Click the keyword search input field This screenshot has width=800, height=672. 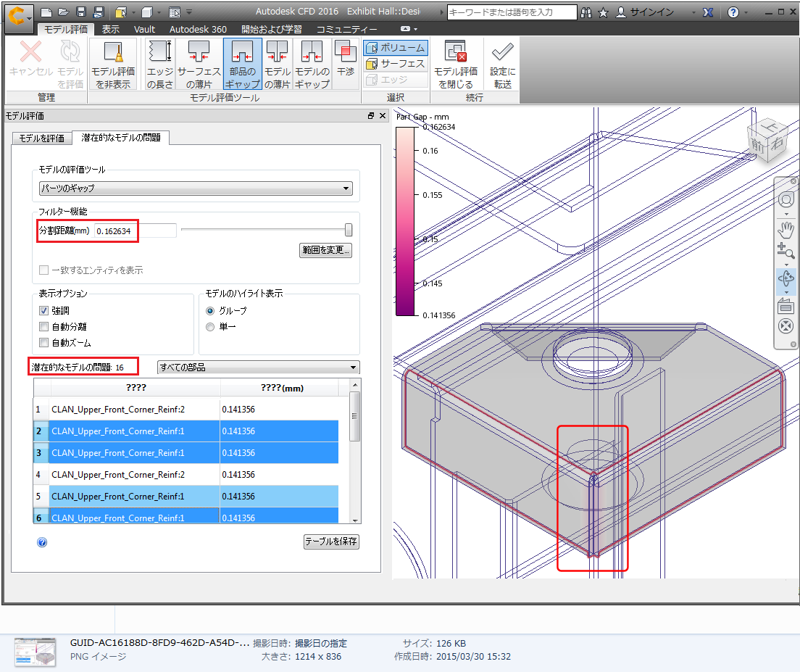[x=512, y=12]
